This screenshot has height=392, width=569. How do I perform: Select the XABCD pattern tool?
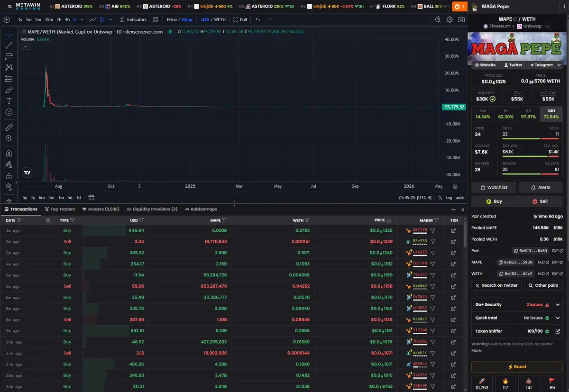9,68
